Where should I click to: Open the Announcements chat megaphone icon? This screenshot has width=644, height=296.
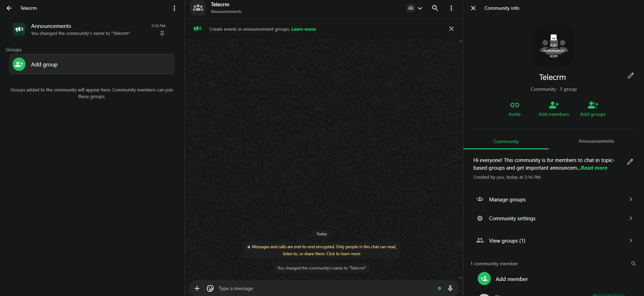[x=19, y=29]
